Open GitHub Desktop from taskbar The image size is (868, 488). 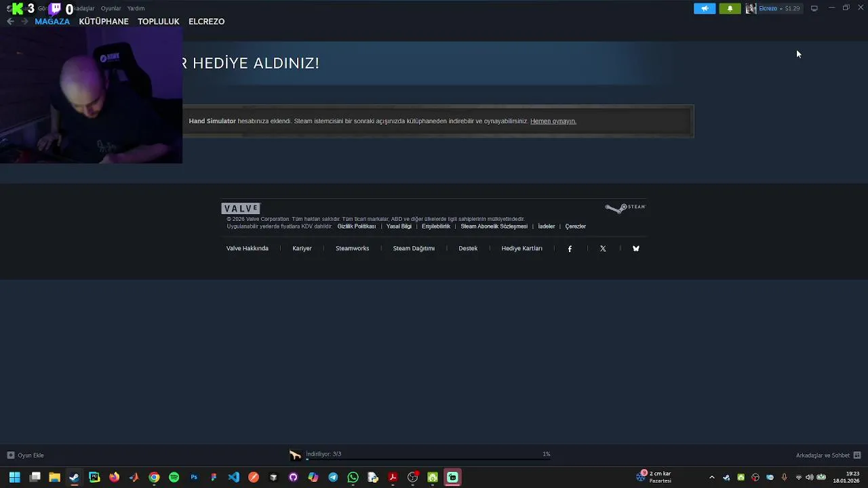pyautogui.click(x=293, y=477)
